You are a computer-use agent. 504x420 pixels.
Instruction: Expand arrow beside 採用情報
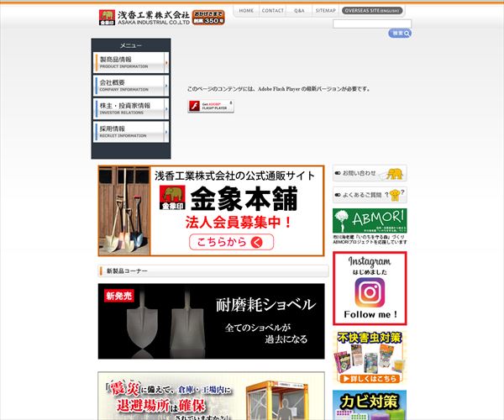point(166,132)
